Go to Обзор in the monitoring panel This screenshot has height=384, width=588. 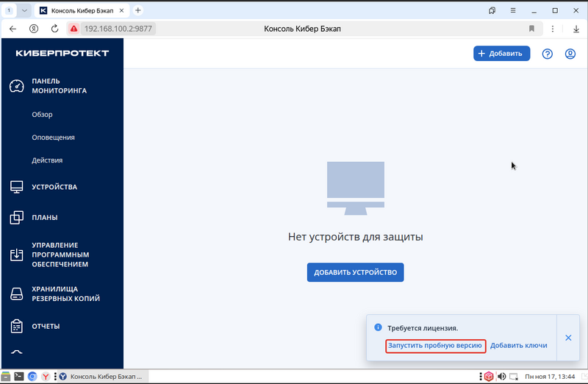[42, 115]
